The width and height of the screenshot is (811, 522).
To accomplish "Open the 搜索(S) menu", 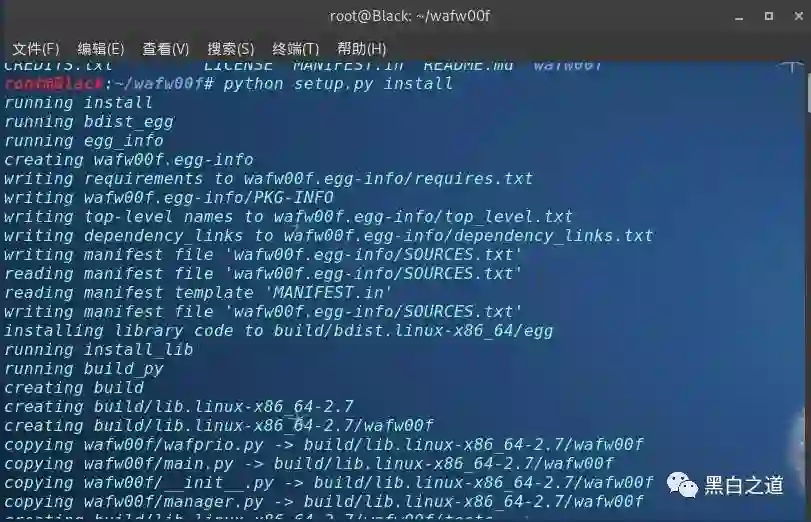I will (x=231, y=49).
